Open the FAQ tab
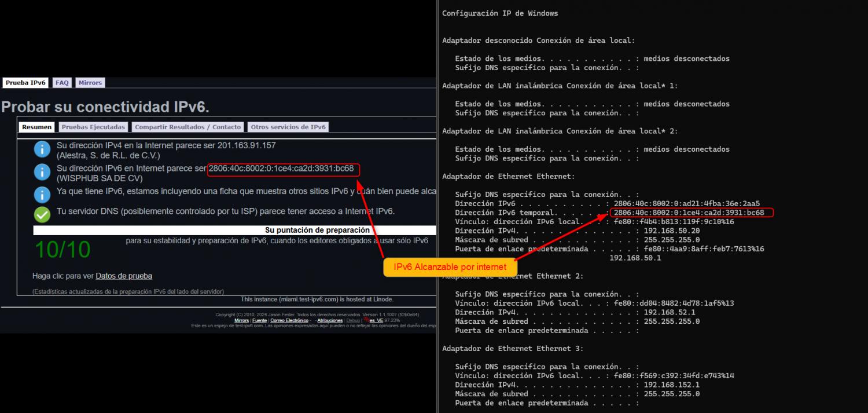868x413 pixels. [x=62, y=83]
